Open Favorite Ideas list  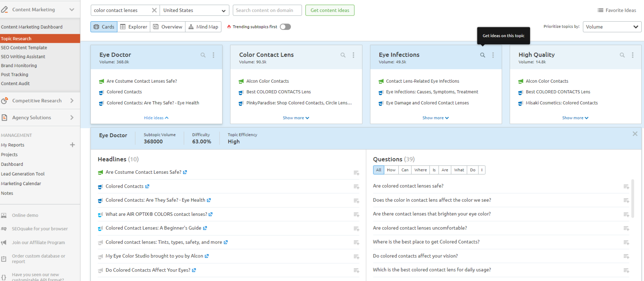coord(617,10)
